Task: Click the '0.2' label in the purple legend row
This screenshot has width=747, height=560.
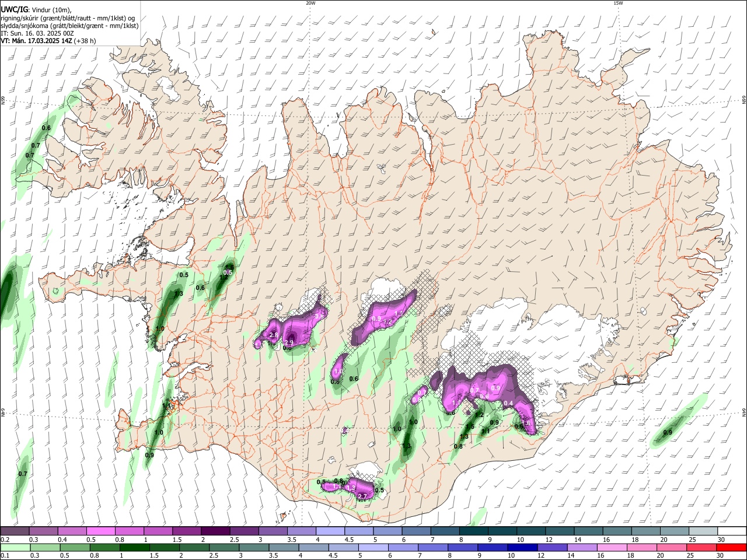Action: pyautogui.click(x=4, y=540)
